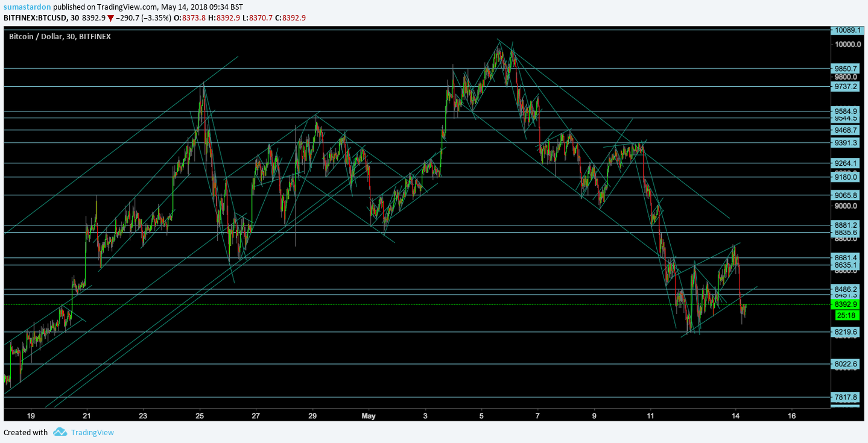Click the 9737.2 price level label
This screenshot has height=443, width=868.
click(x=846, y=86)
